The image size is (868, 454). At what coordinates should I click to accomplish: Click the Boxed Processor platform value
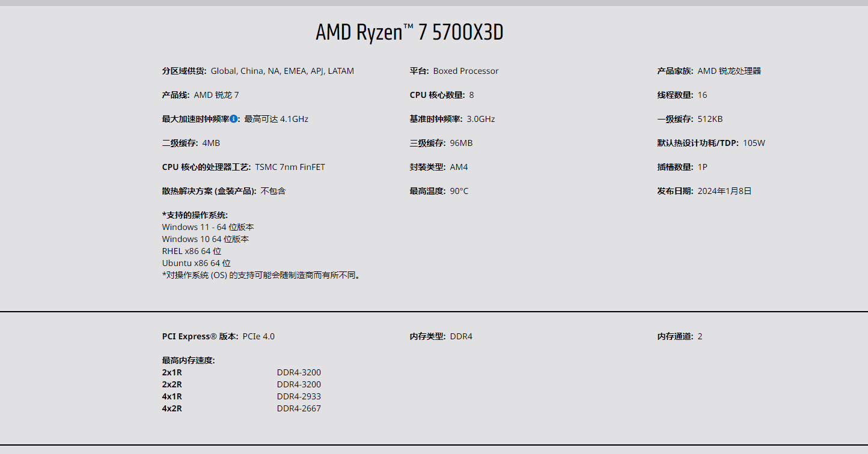pyautogui.click(x=466, y=71)
